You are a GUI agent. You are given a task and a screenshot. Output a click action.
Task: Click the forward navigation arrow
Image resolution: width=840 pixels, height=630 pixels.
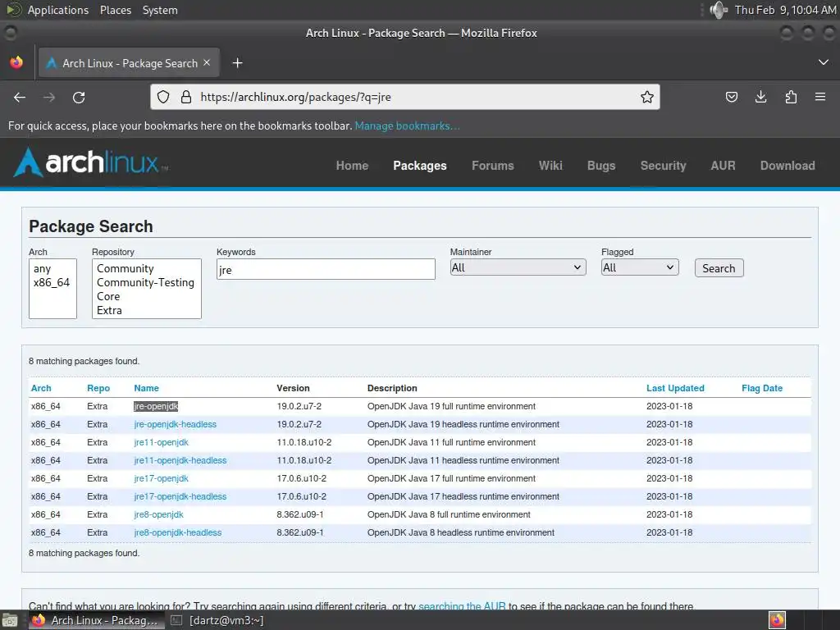[x=49, y=97]
